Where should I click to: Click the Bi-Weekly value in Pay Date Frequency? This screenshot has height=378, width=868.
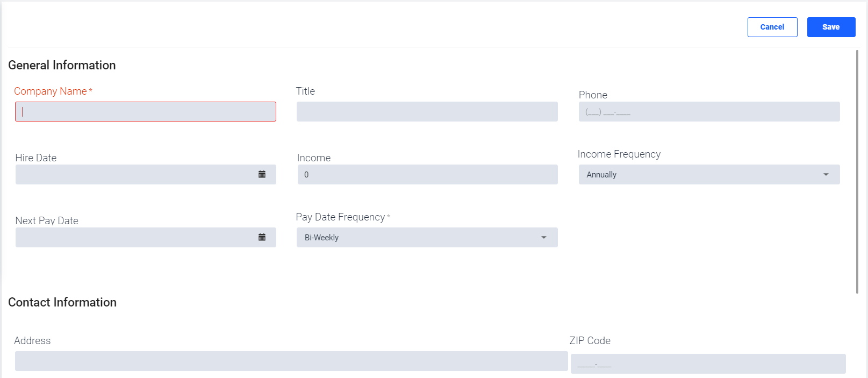click(x=321, y=238)
